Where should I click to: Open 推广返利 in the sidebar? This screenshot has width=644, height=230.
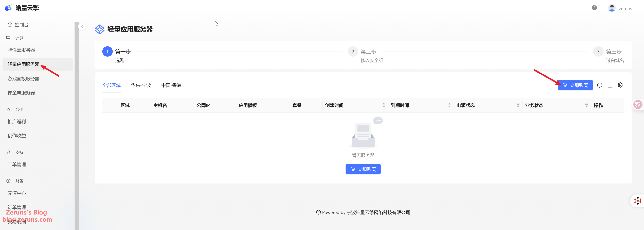[38, 121]
